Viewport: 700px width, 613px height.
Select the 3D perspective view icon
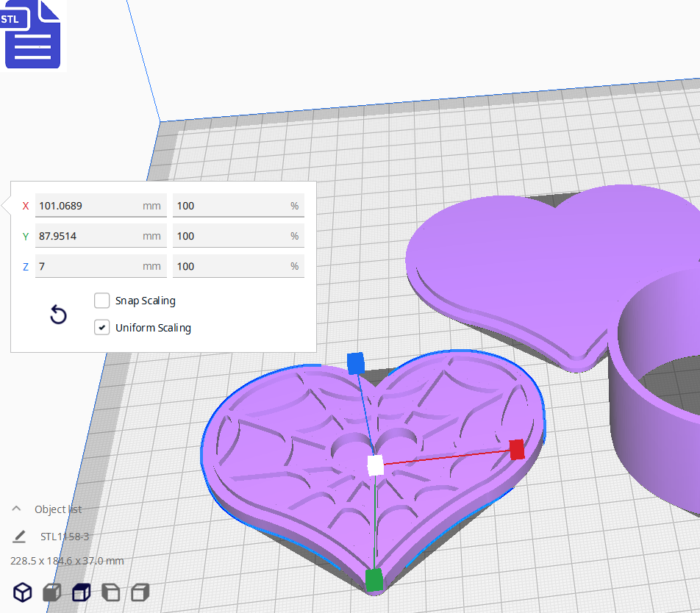click(x=22, y=592)
